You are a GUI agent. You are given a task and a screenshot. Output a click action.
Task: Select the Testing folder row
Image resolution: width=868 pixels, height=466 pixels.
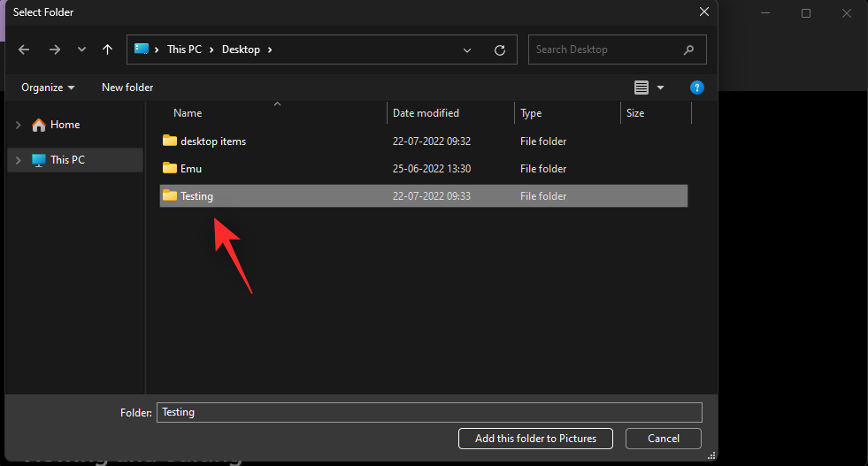tap(424, 196)
